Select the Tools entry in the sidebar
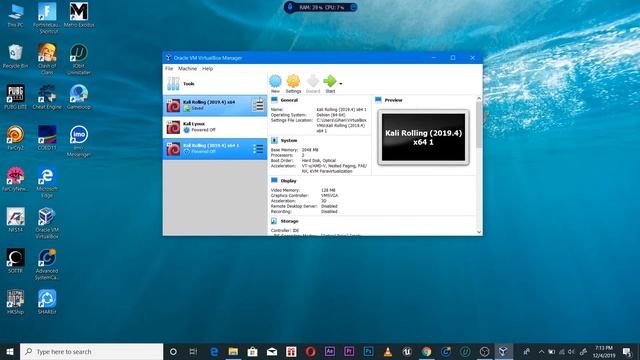The image size is (640, 360). click(x=215, y=84)
